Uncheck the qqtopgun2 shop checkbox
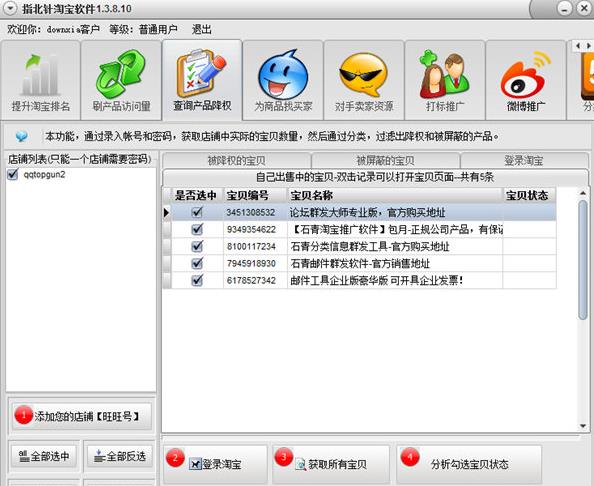 point(13,174)
